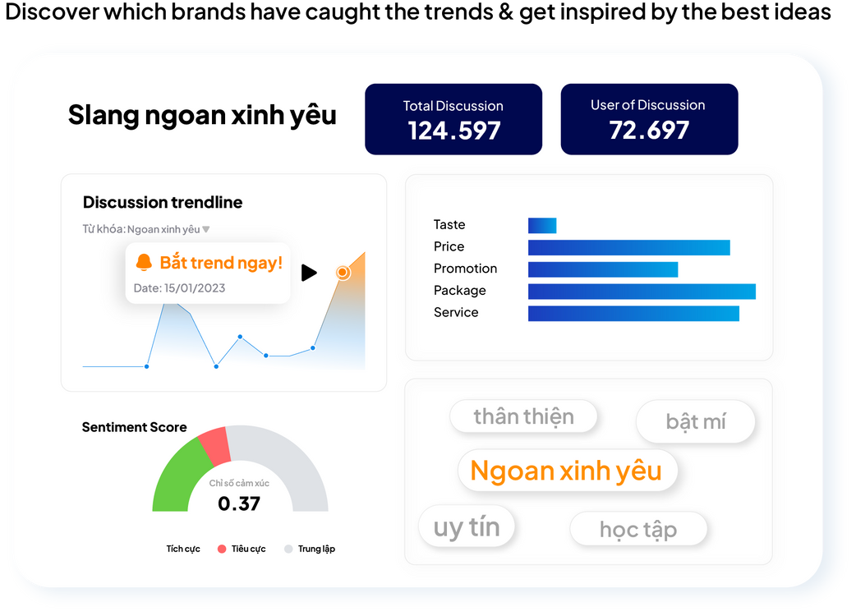
Task: Select the Taste bar in chart
Action: point(542,225)
